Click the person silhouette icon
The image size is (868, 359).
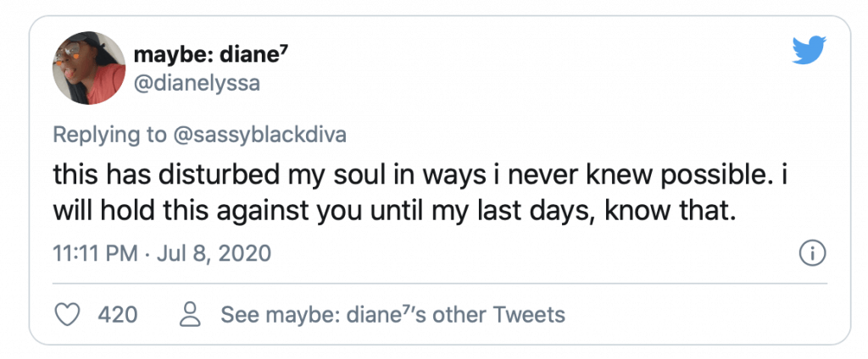(x=190, y=314)
